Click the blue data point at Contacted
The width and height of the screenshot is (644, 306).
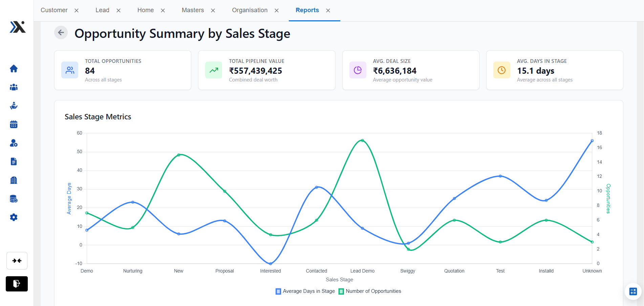(x=317, y=187)
